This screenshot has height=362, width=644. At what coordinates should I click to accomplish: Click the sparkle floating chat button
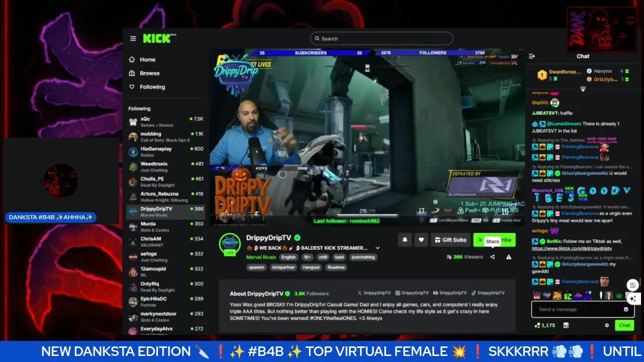[633, 298]
